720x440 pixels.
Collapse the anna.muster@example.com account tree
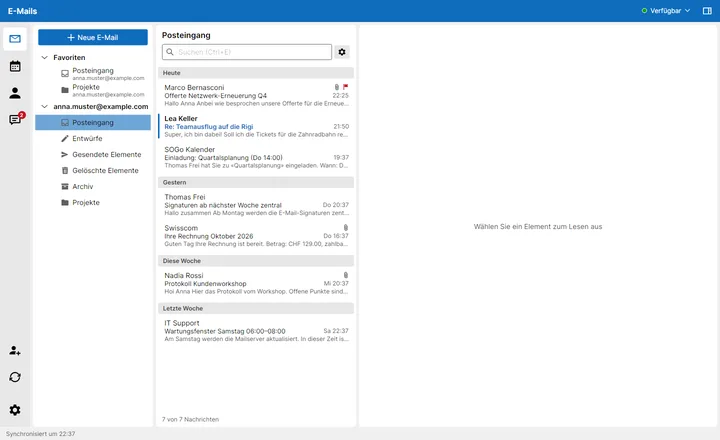coord(45,107)
